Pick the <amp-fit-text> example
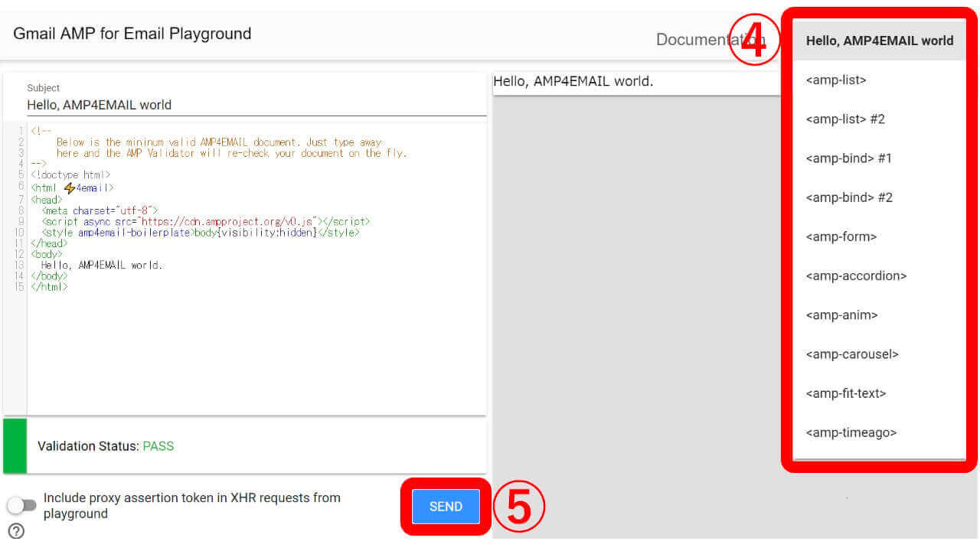980x551 pixels. [x=846, y=393]
